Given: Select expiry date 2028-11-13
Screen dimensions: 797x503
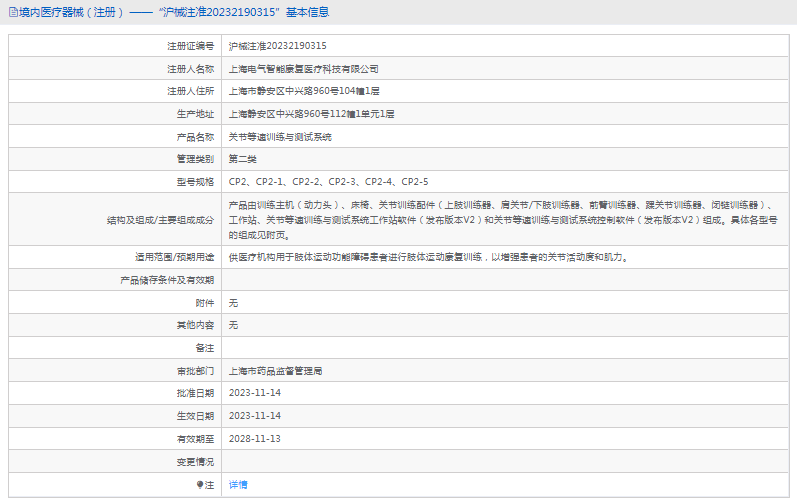Looking at the screenshot, I should tap(255, 439).
